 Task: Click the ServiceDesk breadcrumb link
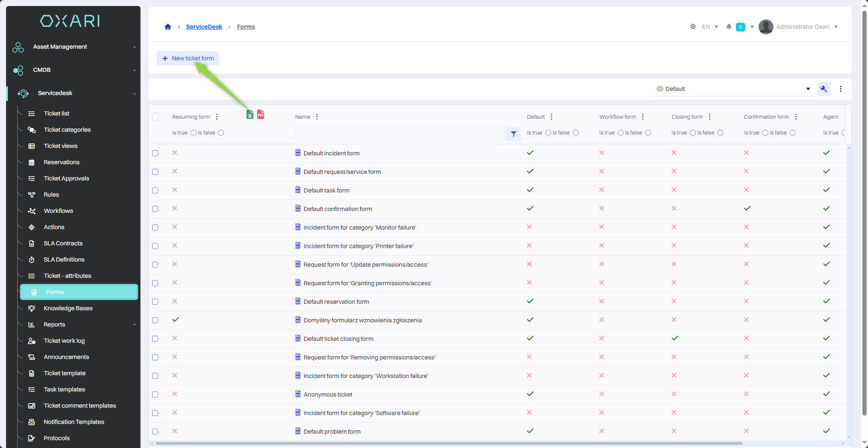204,27
